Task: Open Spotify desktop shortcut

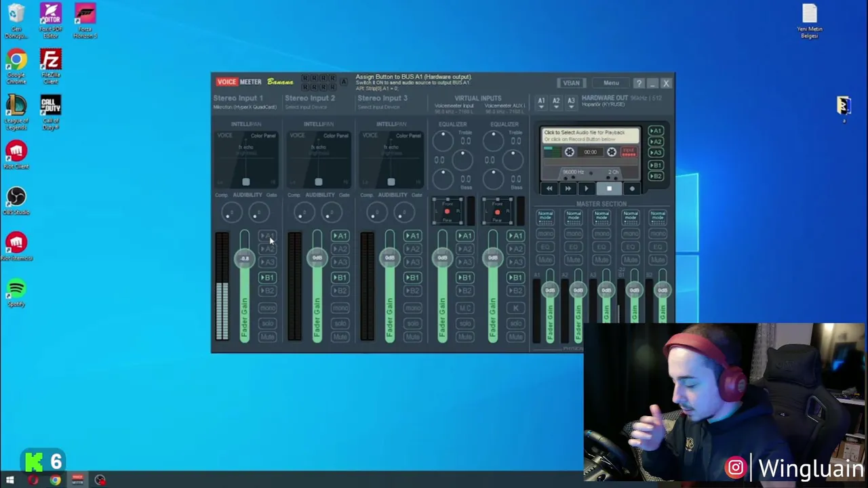Action: pos(16,293)
